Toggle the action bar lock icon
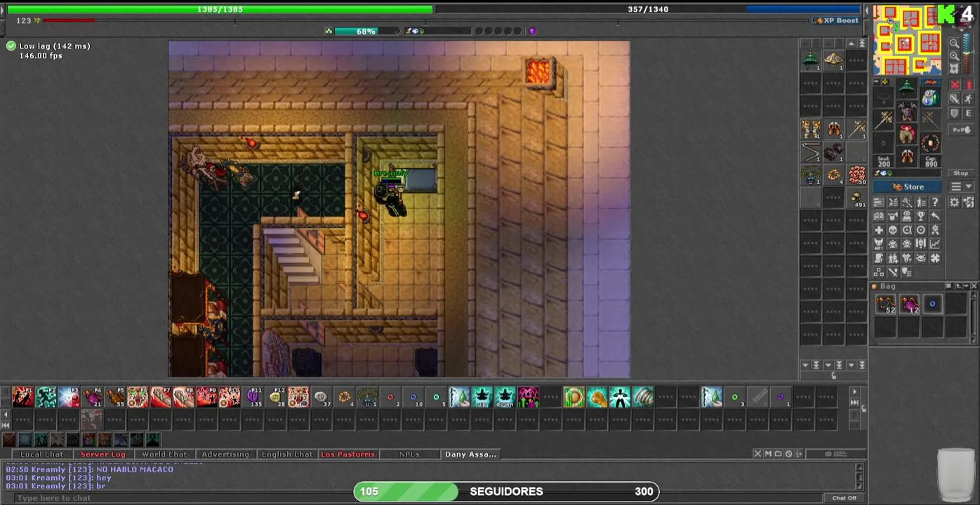The height and width of the screenshot is (505, 980). (x=863, y=408)
